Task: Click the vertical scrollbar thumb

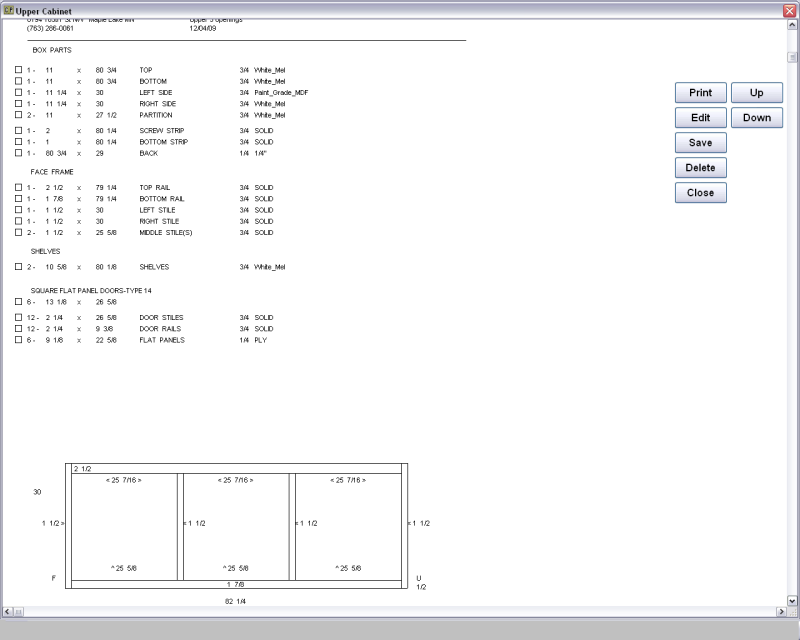Action: coord(792,57)
